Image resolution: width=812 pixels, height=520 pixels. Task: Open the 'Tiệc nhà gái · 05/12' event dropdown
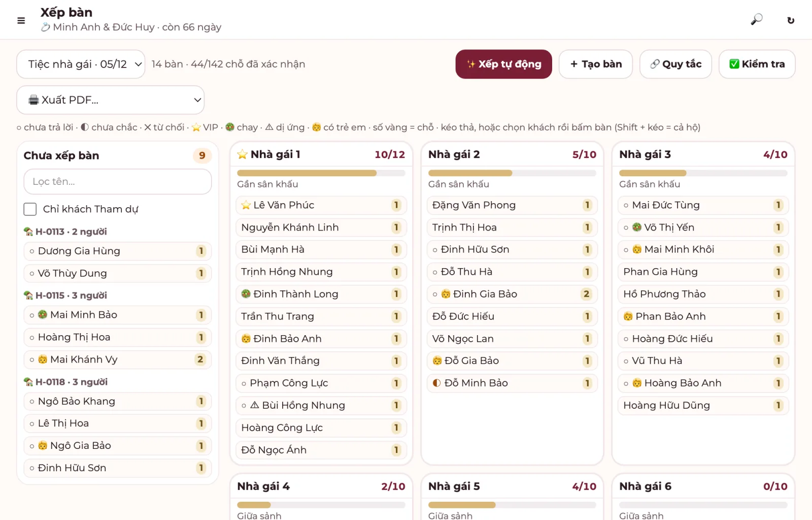tap(81, 64)
